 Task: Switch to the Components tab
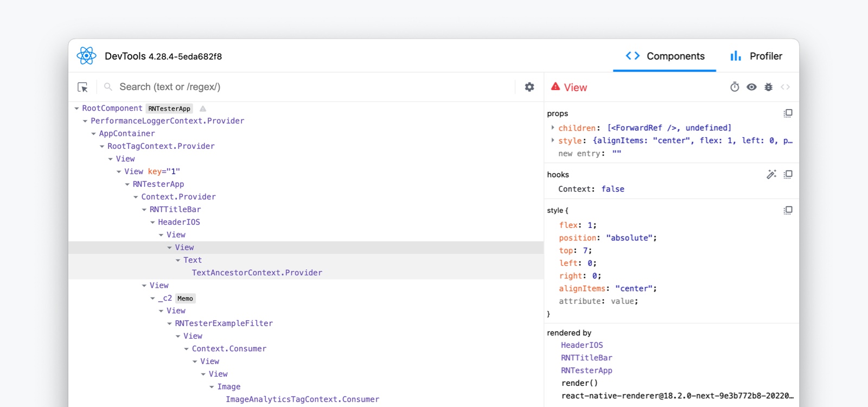(665, 56)
